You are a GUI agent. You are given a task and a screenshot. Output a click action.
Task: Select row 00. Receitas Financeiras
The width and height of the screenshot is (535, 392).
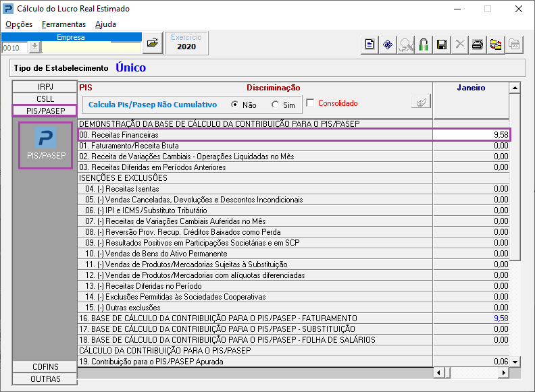[x=255, y=135]
